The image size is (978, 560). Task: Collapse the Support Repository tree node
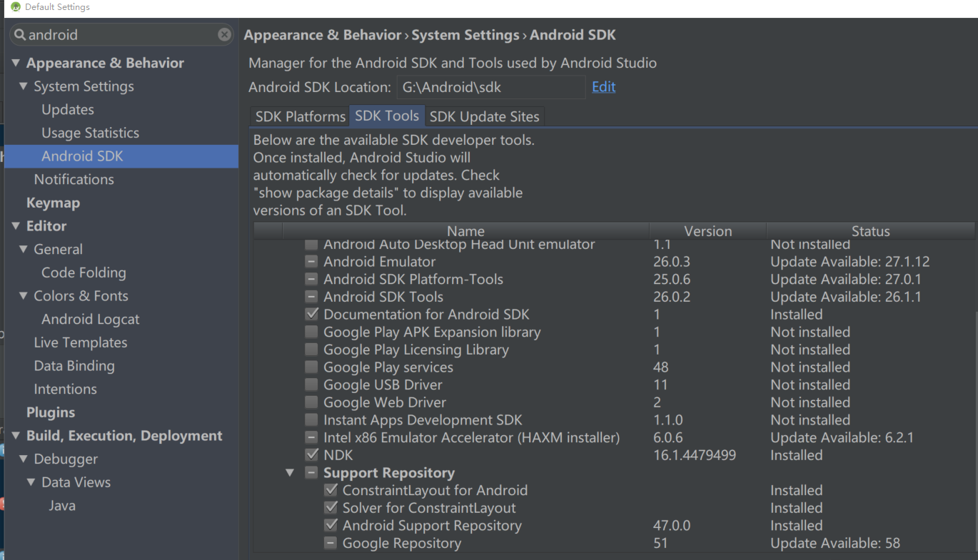tap(290, 473)
